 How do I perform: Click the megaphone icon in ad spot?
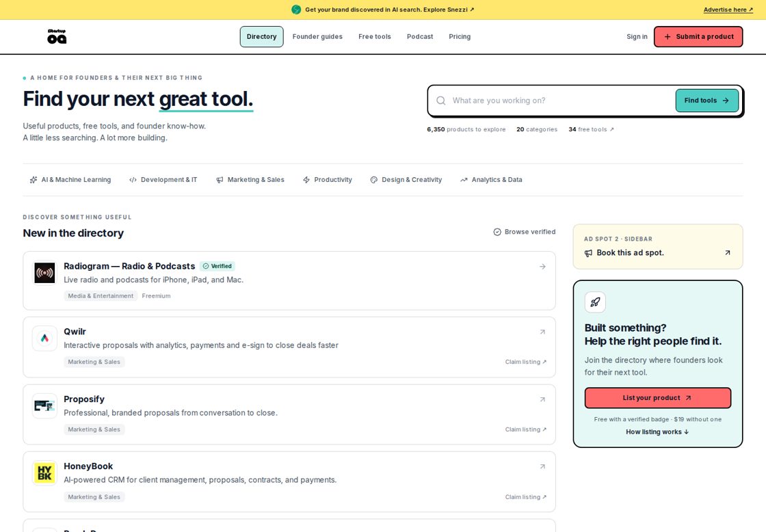point(588,253)
